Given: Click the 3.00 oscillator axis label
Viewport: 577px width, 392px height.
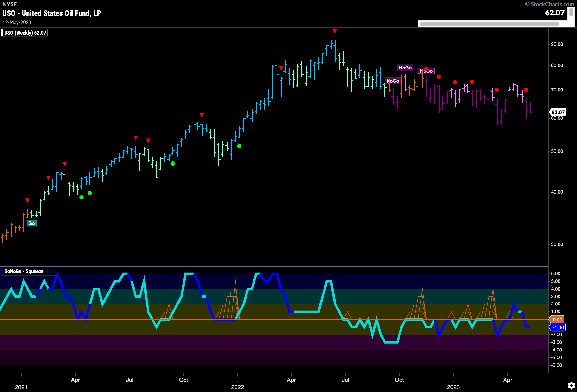Looking at the screenshot, I should tap(556, 297).
